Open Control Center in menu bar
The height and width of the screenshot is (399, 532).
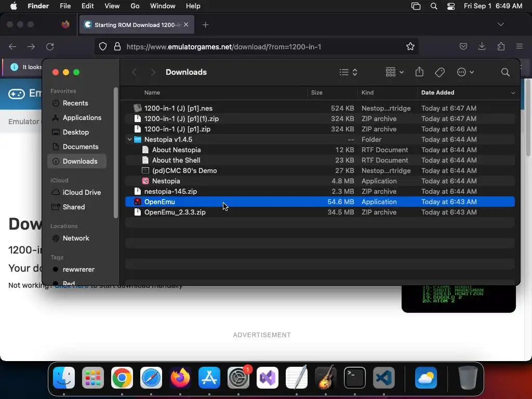[451, 6]
